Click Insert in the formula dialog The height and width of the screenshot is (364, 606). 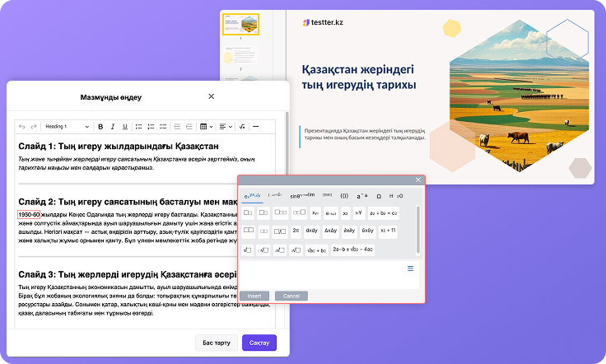(x=254, y=296)
